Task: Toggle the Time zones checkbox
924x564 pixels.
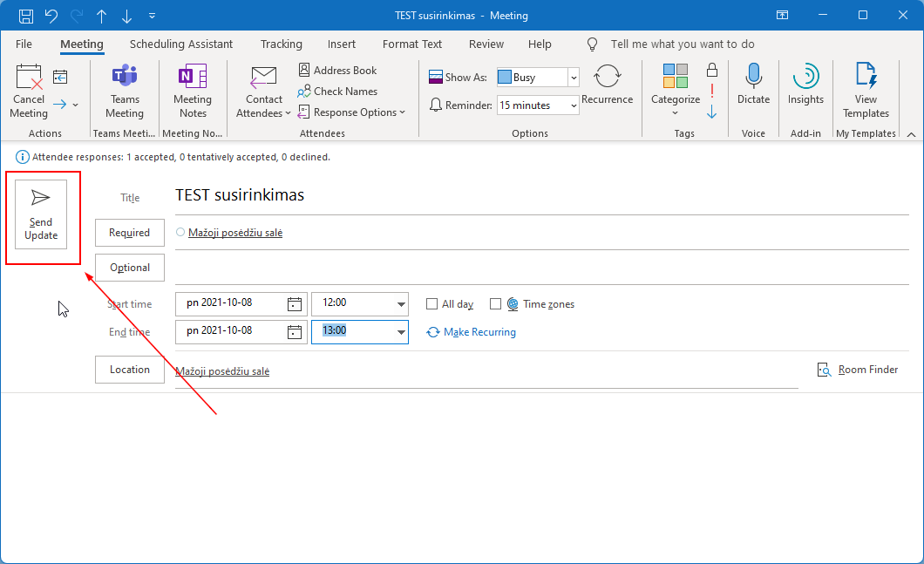Action: point(495,304)
